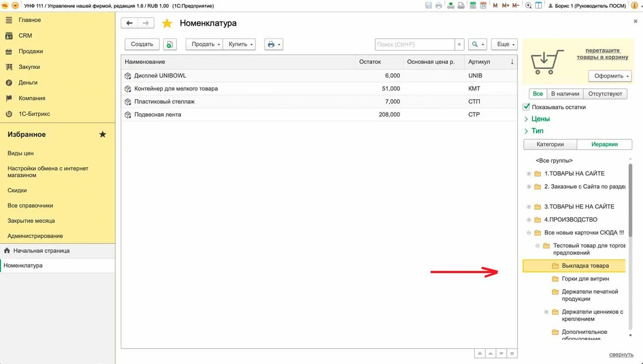Click the 1С-Битрикс clock icon
The height and width of the screenshot is (364, 643).
[9, 114]
